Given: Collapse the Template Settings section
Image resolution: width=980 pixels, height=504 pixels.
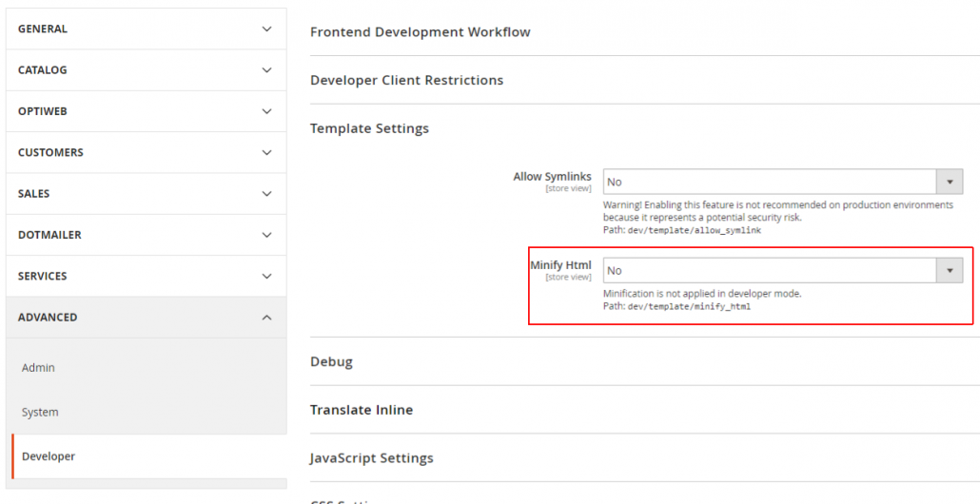Looking at the screenshot, I should (x=369, y=128).
